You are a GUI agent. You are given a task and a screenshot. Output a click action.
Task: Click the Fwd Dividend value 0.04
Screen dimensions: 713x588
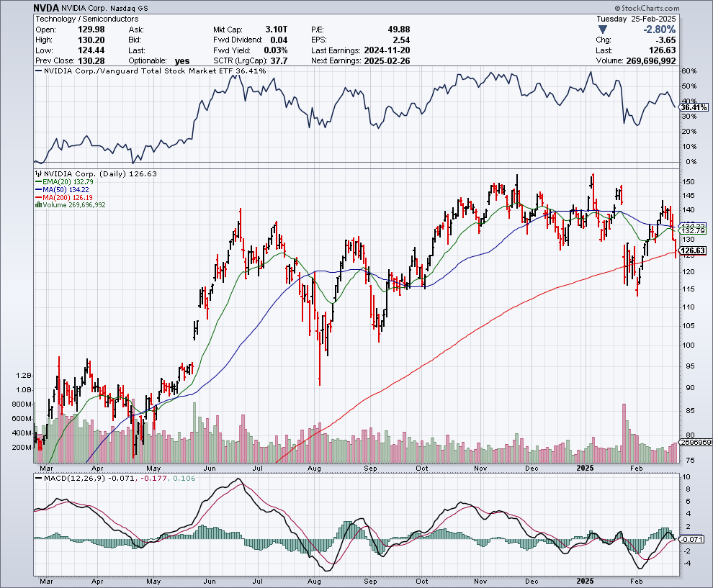(x=279, y=40)
